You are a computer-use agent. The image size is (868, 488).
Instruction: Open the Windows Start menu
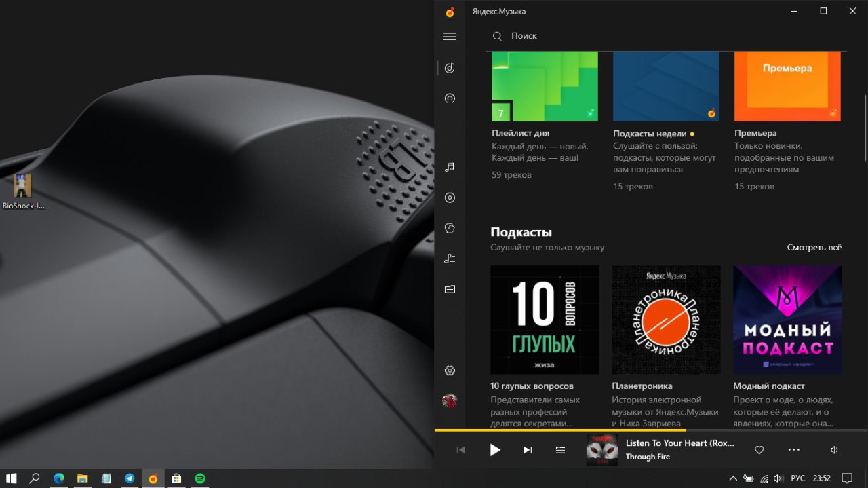coord(12,478)
